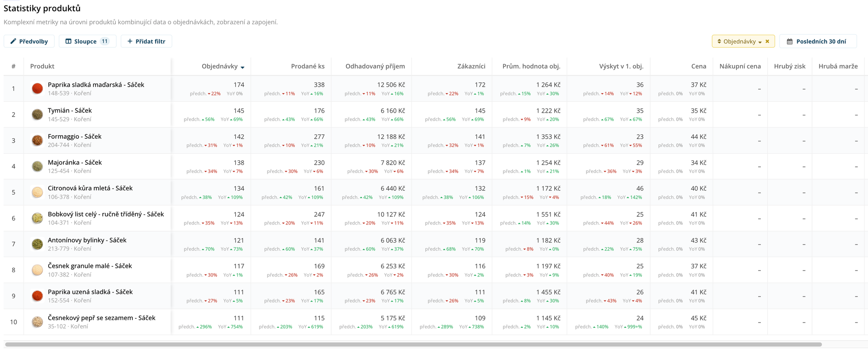Sort by the Odhadovaný příjem column header
868x349 pixels.
tap(375, 66)
